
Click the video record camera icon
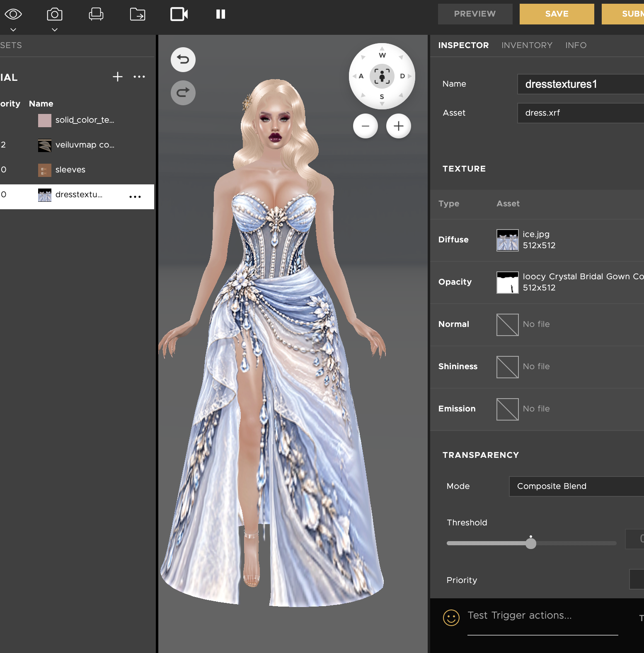coord(179,14)
